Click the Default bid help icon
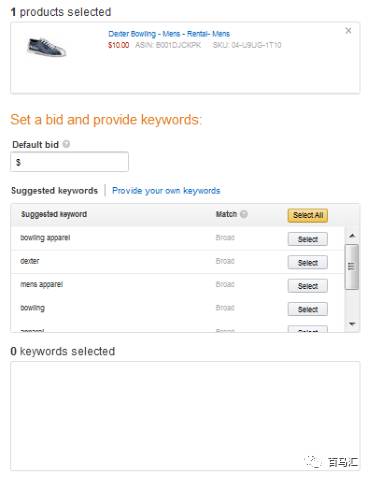The image size is (369, 479). 66,144
